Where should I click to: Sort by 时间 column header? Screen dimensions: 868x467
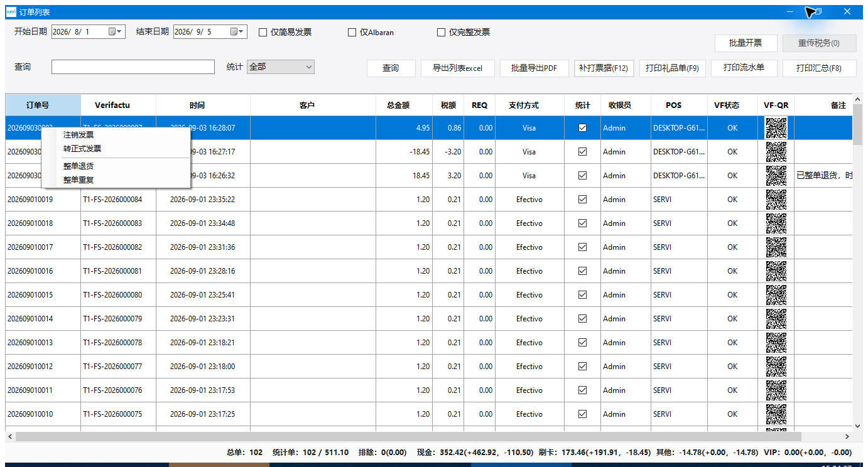(x=203, y=105)
